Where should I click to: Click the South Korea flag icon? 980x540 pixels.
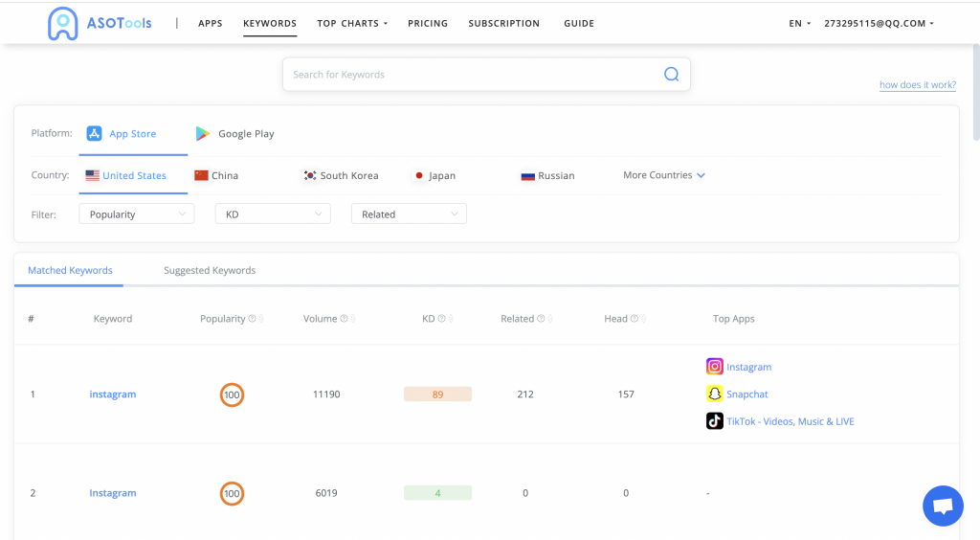click(310, 175)
